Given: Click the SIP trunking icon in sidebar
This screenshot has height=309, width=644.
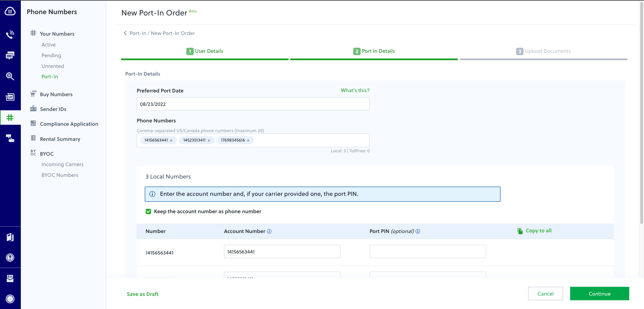Looking at the screenshot, I should click(10, 97).
